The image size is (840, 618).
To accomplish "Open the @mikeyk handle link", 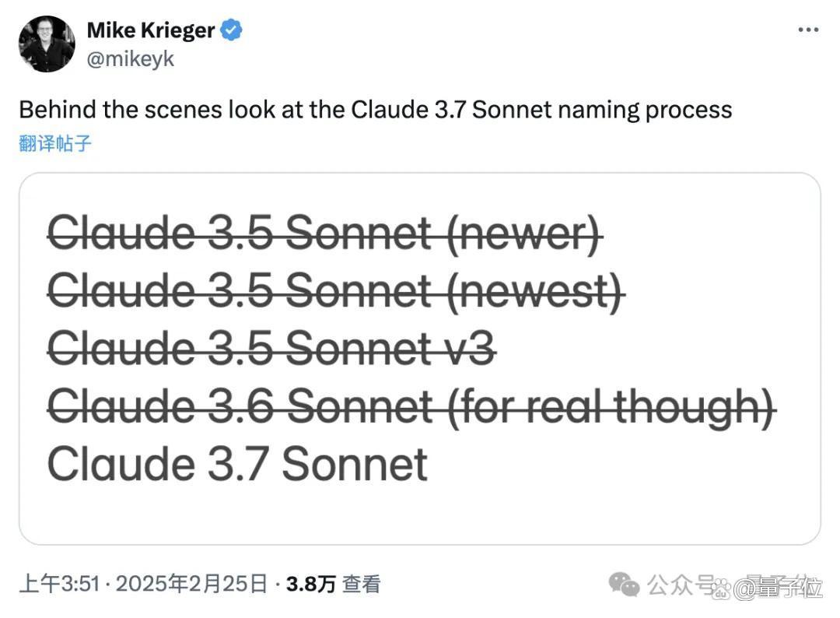I will point(130,60).
